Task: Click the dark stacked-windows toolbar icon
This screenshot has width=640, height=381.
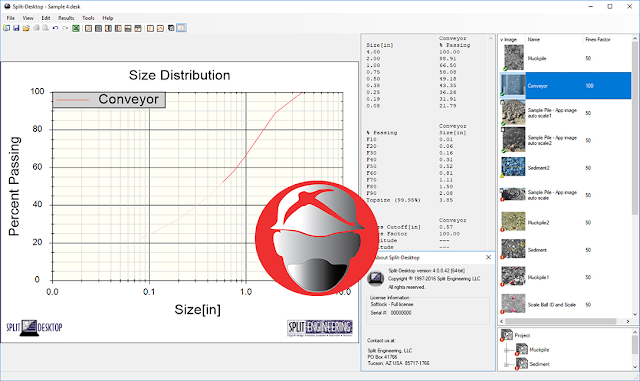Action: tap(171, 28)
